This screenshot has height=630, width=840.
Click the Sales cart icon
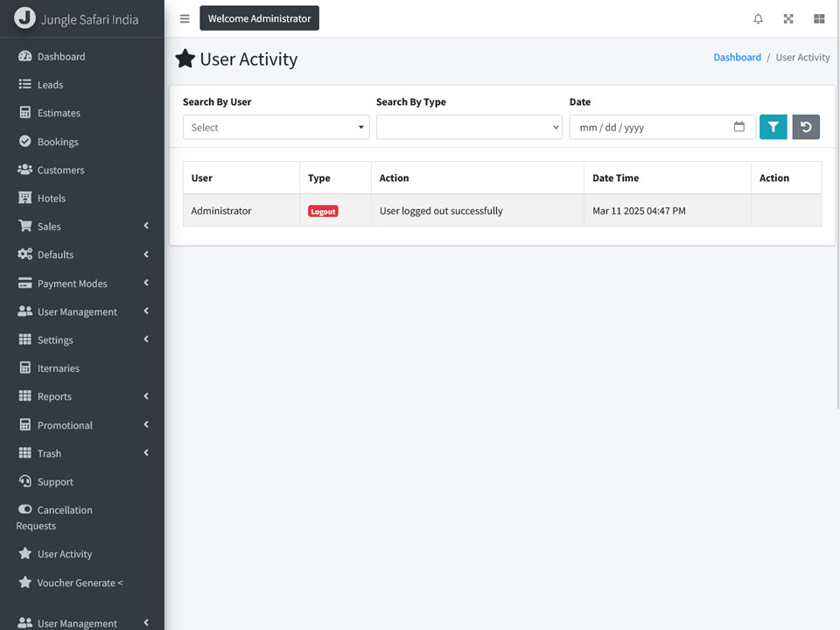[24, 226]
